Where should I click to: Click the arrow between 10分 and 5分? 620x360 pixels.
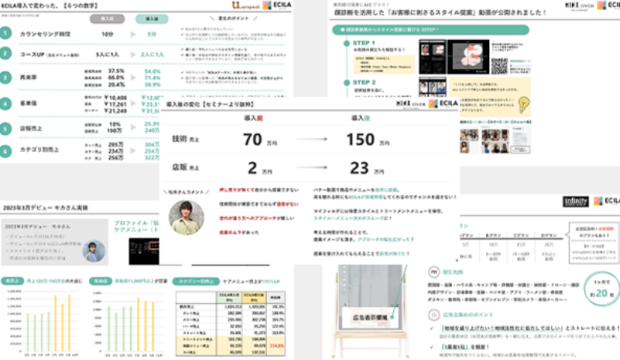coord(133,34)
